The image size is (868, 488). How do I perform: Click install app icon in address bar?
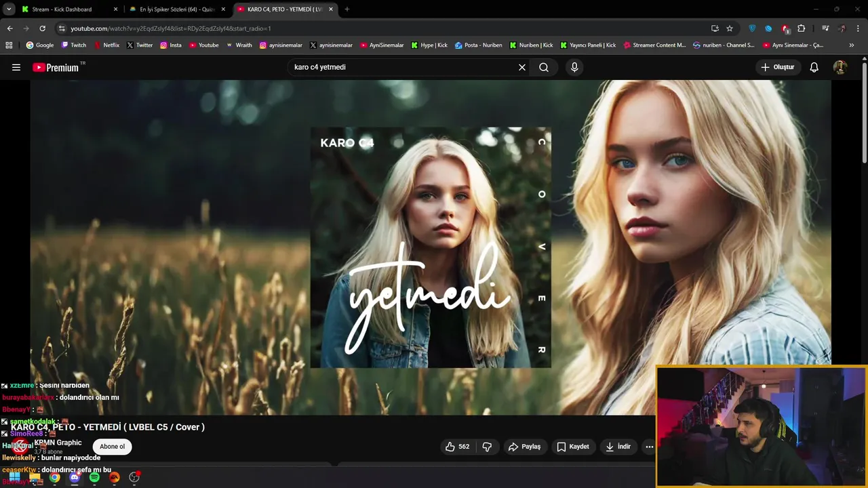715,28
